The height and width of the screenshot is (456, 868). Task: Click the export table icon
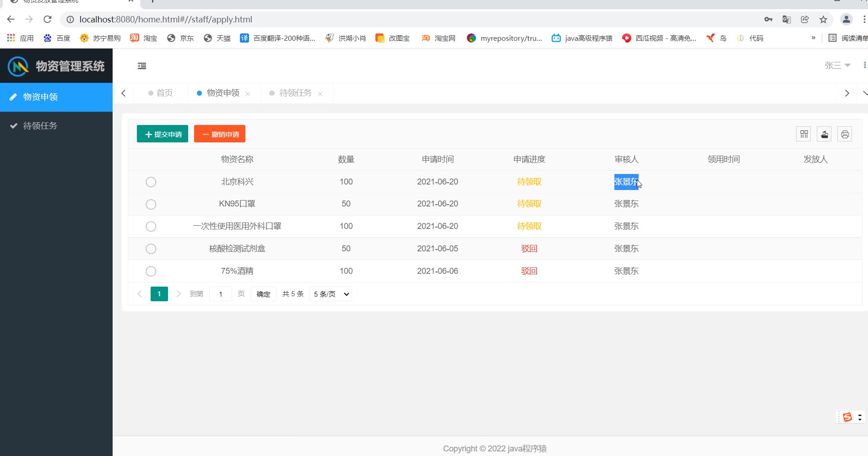[824, 134]
